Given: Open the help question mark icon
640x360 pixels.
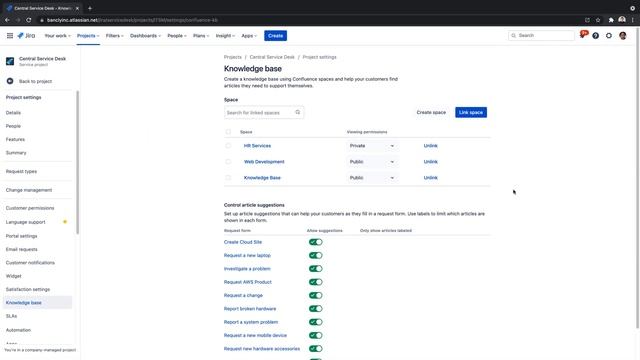Looking at the screenshot, I should 596,36.
